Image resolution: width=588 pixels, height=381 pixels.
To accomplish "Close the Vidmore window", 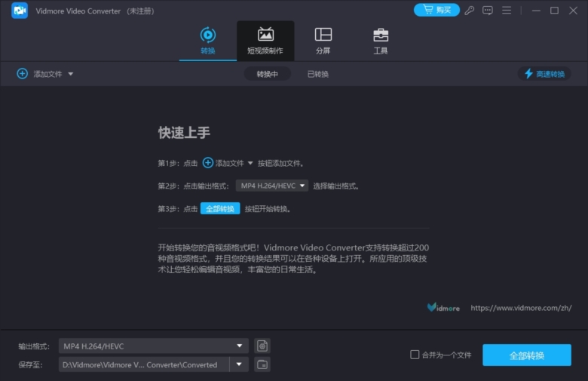I will pos(573,11).
